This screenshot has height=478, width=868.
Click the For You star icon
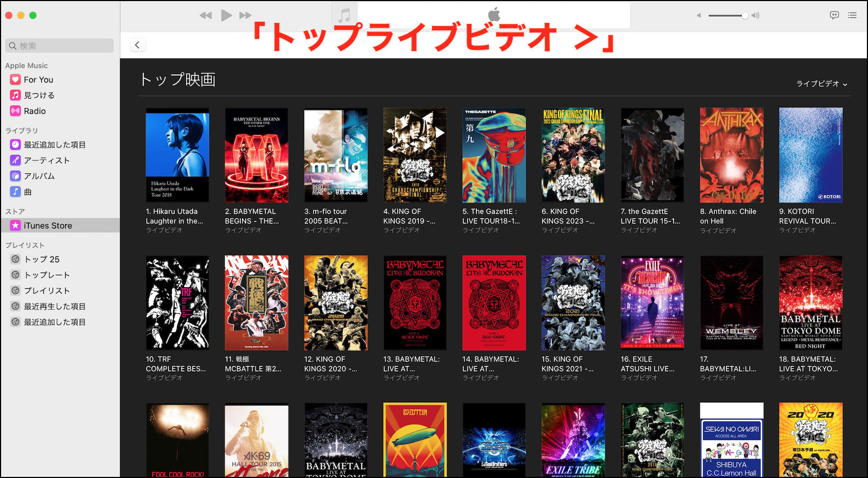[x=15, y=80]
